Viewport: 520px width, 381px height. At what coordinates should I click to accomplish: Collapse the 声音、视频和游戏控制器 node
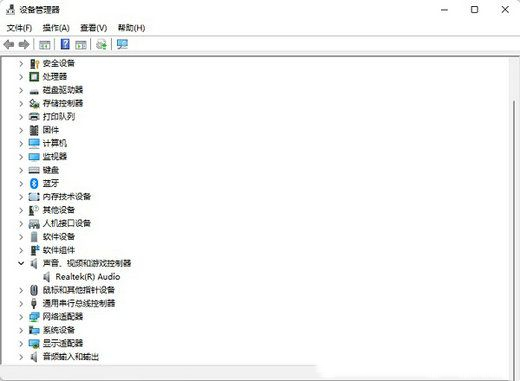21,263
